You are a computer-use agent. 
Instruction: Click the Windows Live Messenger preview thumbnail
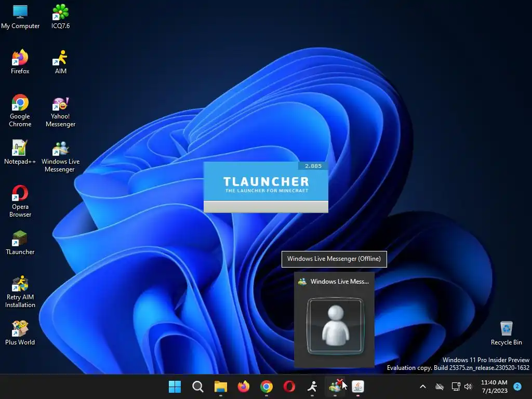pyautogui.click(x=335, y=326)
